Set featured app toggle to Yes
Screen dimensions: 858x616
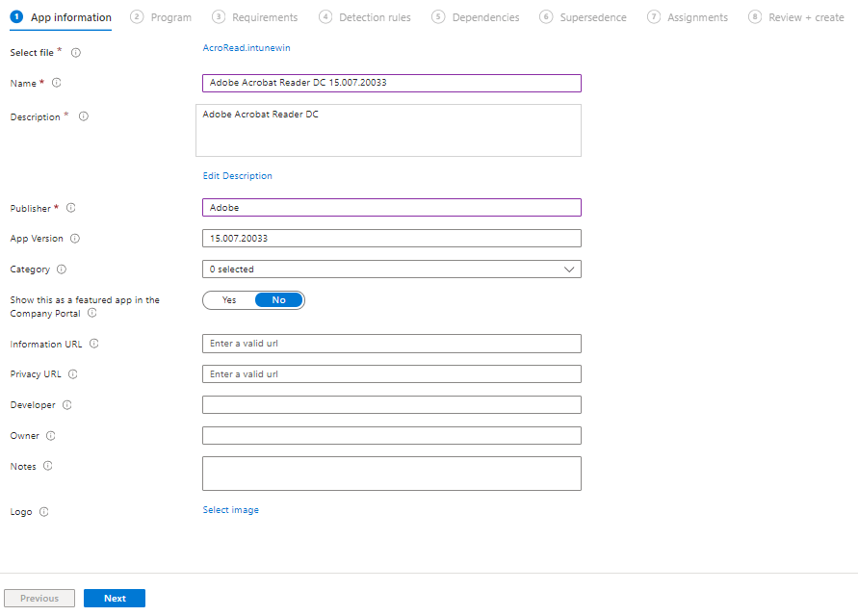pos(229,300)
